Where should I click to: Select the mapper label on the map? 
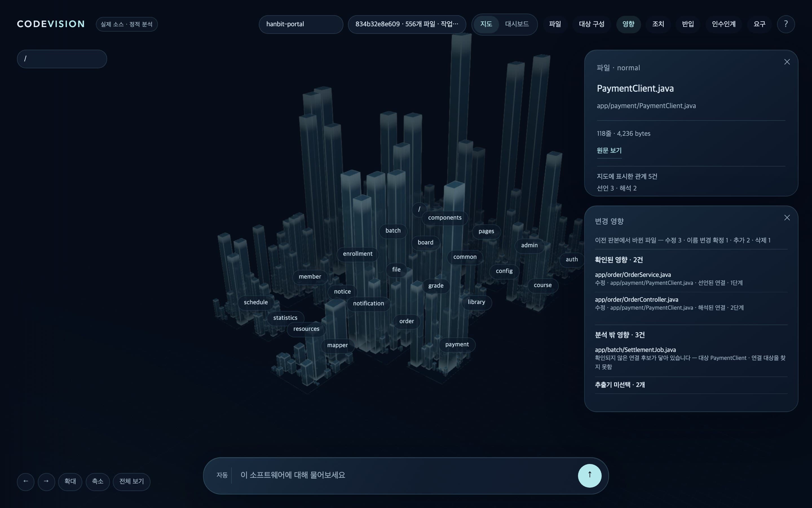(x=337, y=345)
